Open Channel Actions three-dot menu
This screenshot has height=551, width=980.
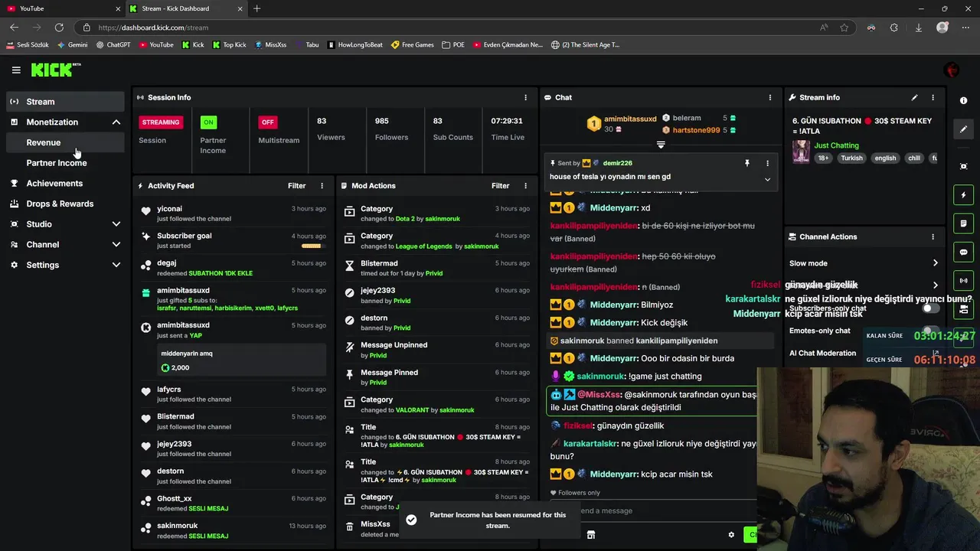tap(933, 237)
